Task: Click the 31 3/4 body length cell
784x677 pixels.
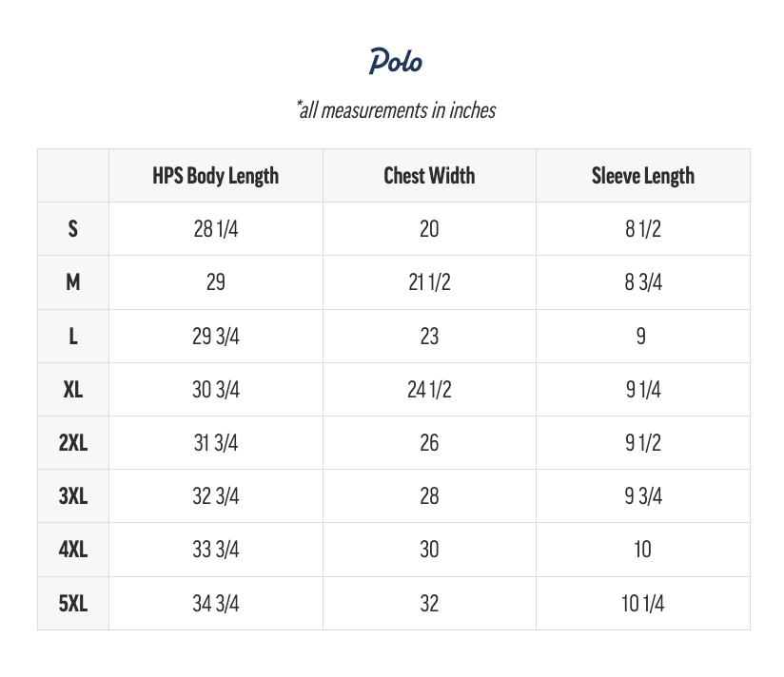Action: pyautogui.click(x=215, y=442)
